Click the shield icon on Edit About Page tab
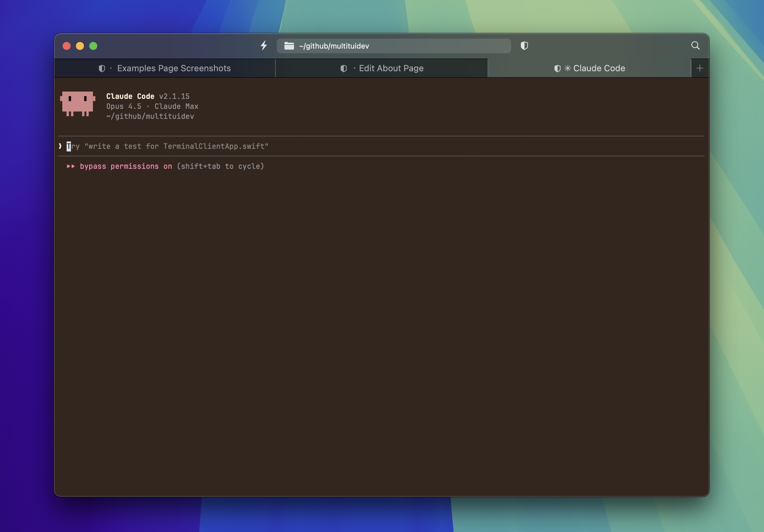This screenshot has width=764, height=532. 343,69
